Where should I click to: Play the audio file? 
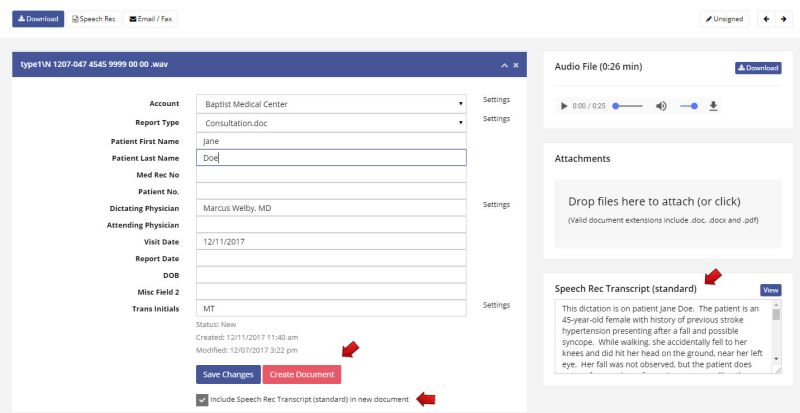(x=564, y=106)
